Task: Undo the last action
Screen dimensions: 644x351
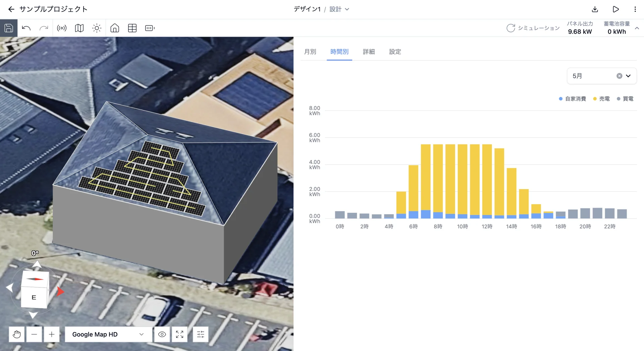Action: [26, 28]
